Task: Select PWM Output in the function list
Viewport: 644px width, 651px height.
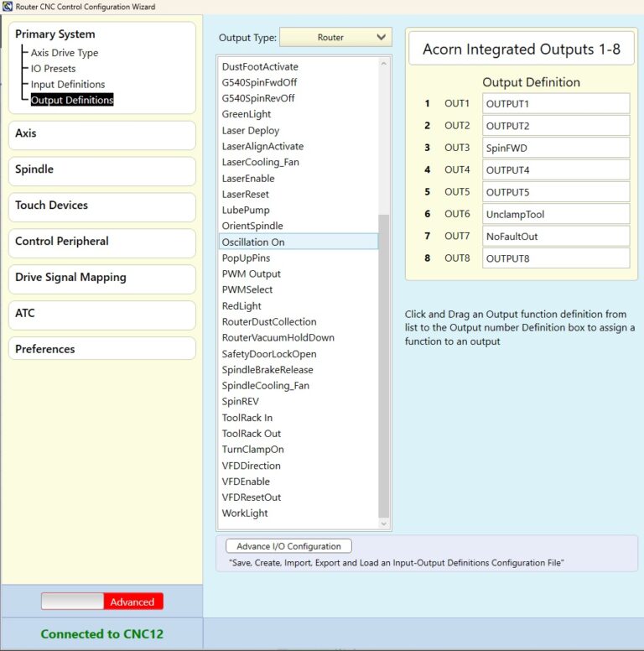Action: 252,274
